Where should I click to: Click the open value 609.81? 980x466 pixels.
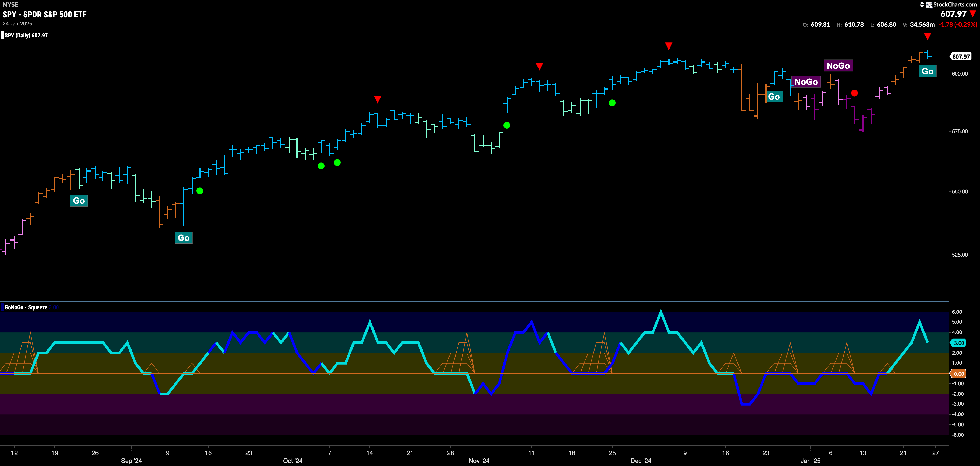[820, 24]
